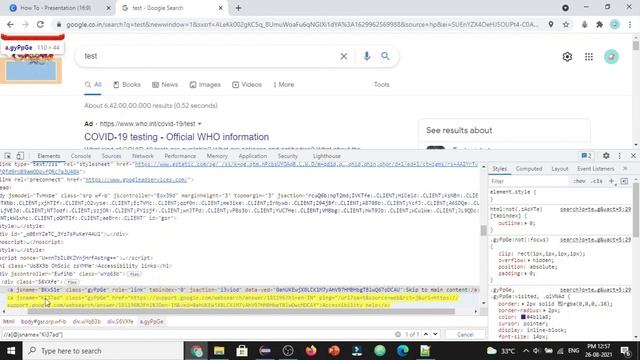The image size is (640, 360).
Task: Open the Performance tab
Action: [x=180, y=156]
